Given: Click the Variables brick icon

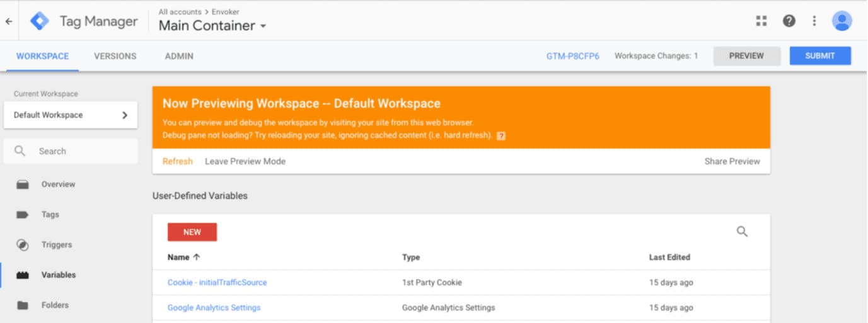Looking at the screenshot, I should coord(23,275).
